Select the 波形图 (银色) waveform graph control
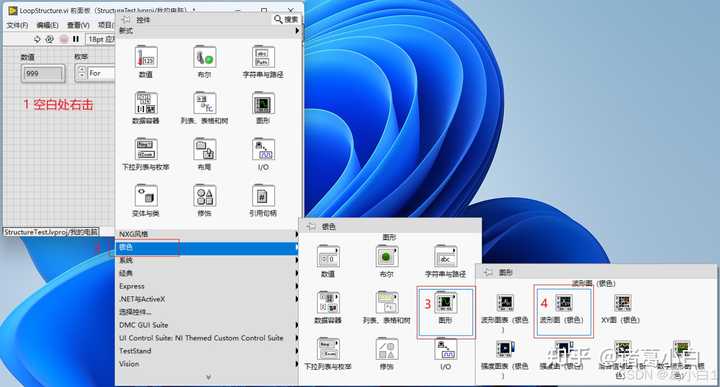 click(x=563, y=308)
